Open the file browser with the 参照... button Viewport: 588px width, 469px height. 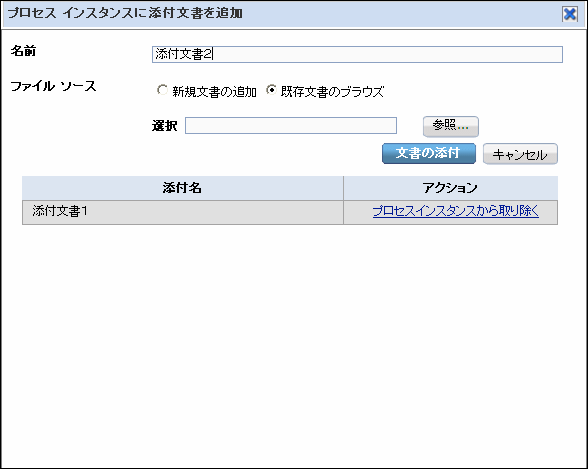point(450,126)
